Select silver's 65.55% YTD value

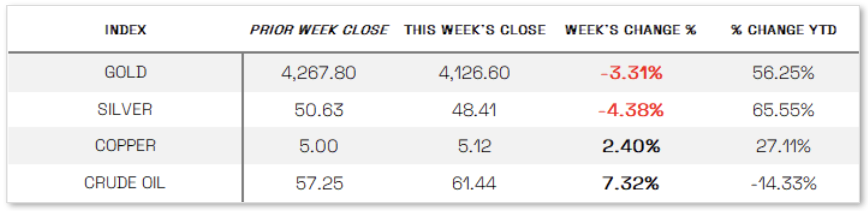783,110
